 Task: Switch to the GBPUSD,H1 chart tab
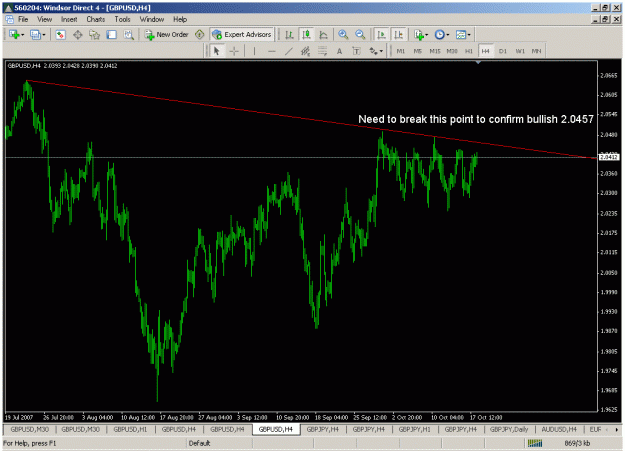(x=130, y=429)
